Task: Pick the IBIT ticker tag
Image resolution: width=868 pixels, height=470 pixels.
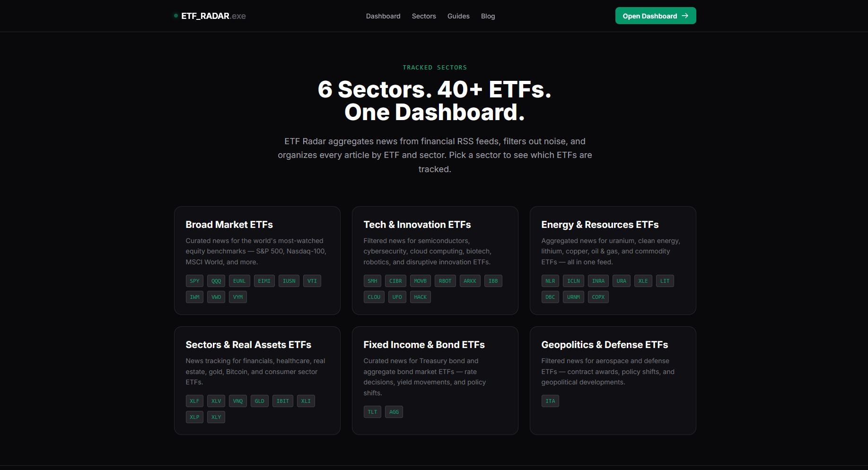Action: (x=283, y=401)
